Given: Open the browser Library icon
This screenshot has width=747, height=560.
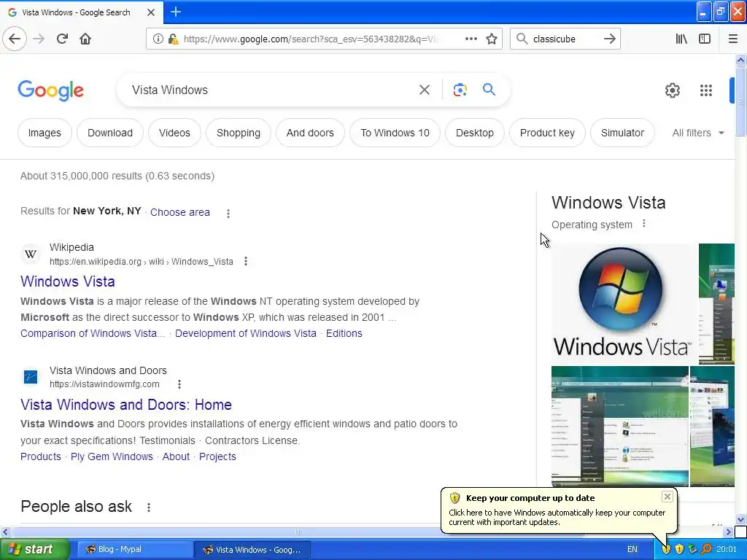Looking at the screenshot, I should pyautogui.click(x=681, y=39).
